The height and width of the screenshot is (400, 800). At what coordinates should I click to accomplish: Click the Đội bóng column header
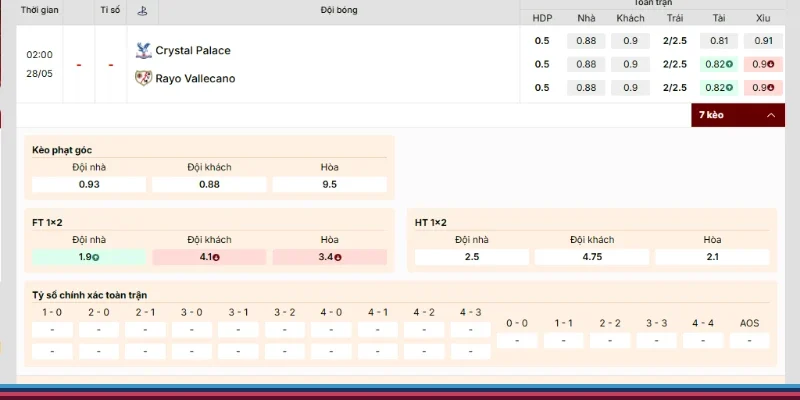pyautogui.click(x=339, y=10)
